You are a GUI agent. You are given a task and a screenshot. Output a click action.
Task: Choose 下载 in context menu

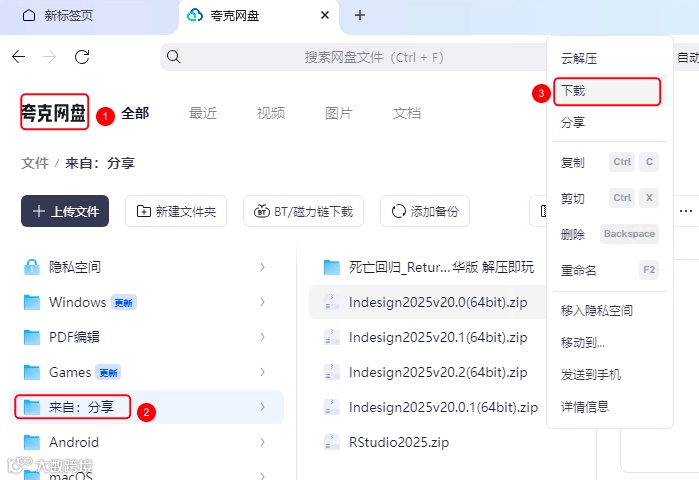(607, 91)
